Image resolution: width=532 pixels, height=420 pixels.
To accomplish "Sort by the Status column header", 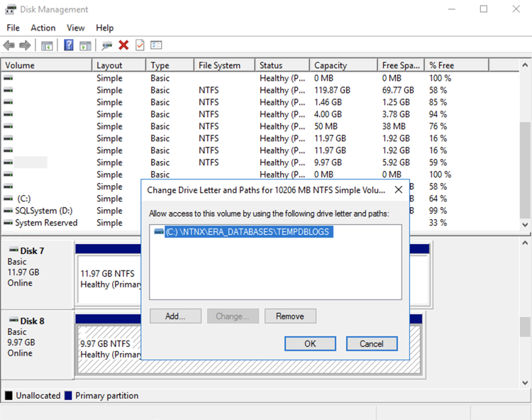I will tap(282, 65).
